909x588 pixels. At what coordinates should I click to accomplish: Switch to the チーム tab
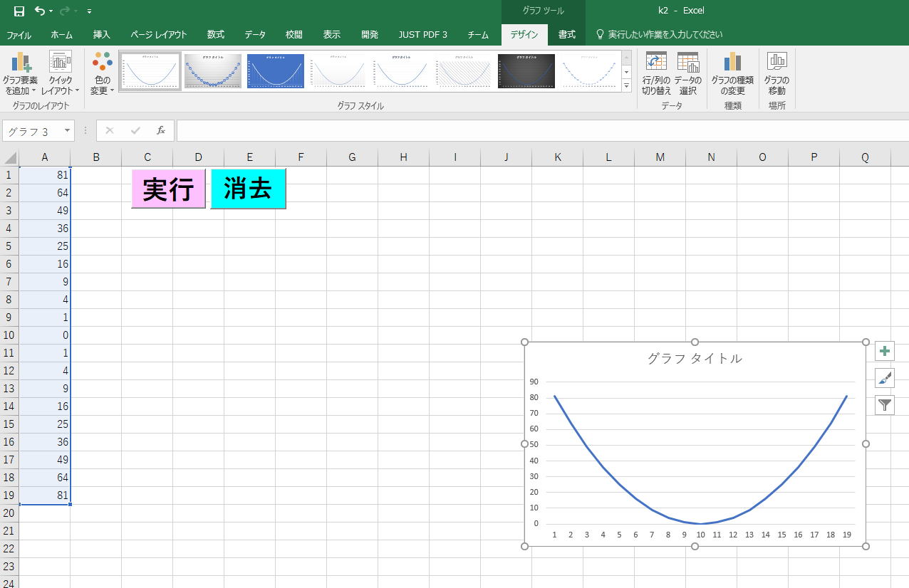click(x=478, y=34)
